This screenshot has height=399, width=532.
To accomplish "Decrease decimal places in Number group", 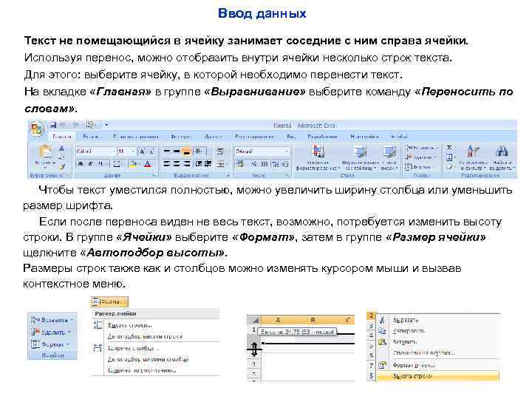I will [x=285, y=164].
